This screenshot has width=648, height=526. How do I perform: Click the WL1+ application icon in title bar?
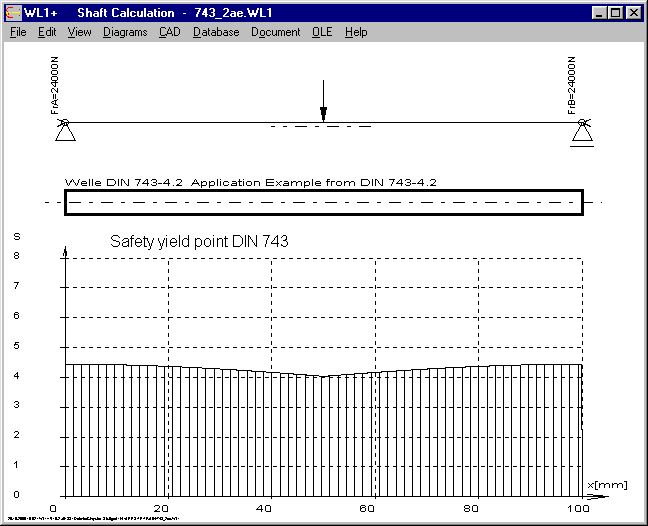click(13, 13)
